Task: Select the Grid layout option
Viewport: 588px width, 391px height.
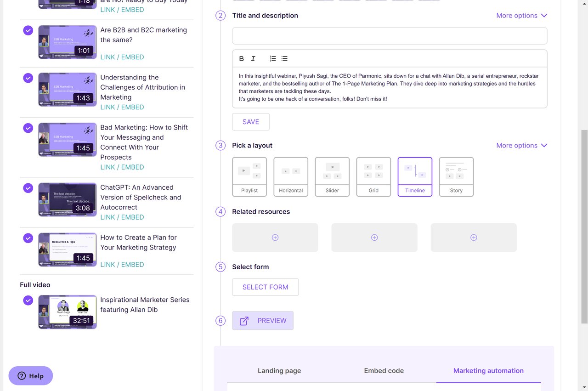Action: 373,177
